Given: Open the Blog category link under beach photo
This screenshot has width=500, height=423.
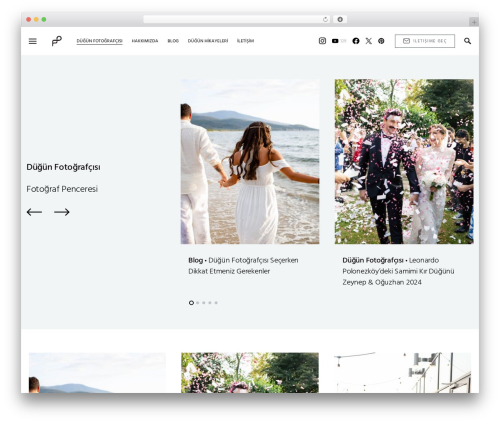Looking at the screenshot, I should 196,260.
